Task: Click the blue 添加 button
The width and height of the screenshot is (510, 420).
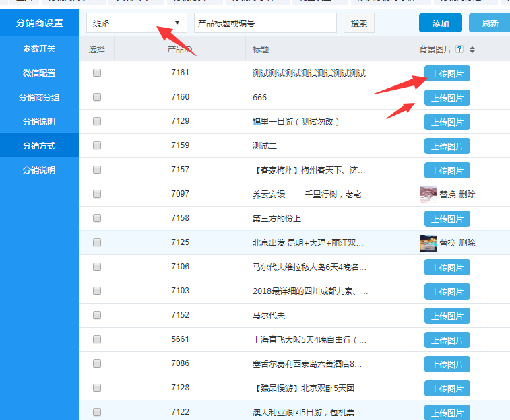Action: [441, 24]
